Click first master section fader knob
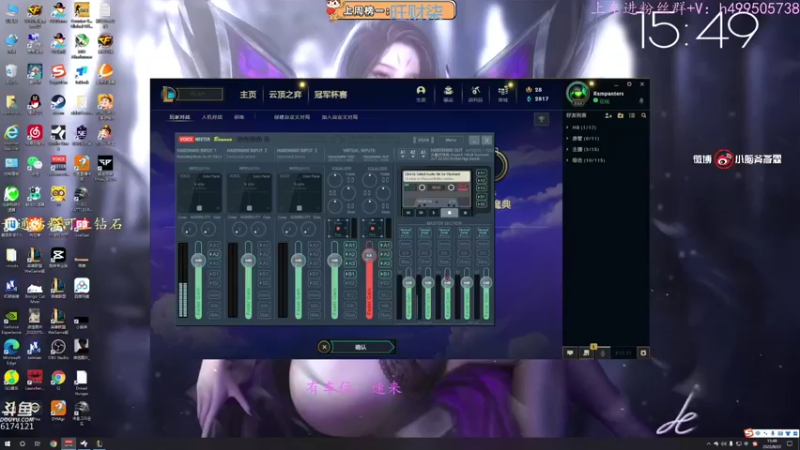 (x=409, y=282)
